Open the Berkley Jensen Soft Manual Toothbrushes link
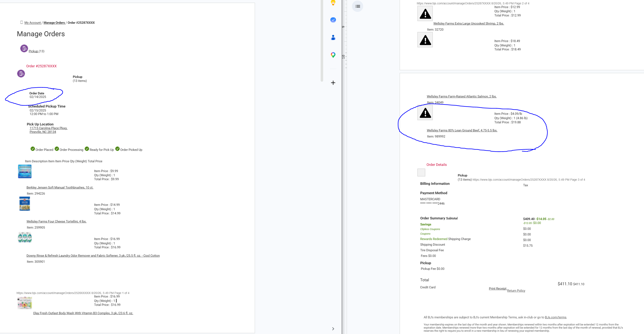The width and height of the screenshot is (644, 334). click(x=60, y=188)
